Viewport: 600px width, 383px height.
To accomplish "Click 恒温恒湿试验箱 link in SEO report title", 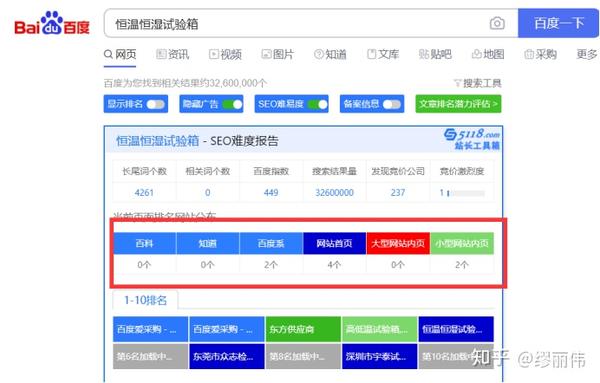I will tap(158, 141).
